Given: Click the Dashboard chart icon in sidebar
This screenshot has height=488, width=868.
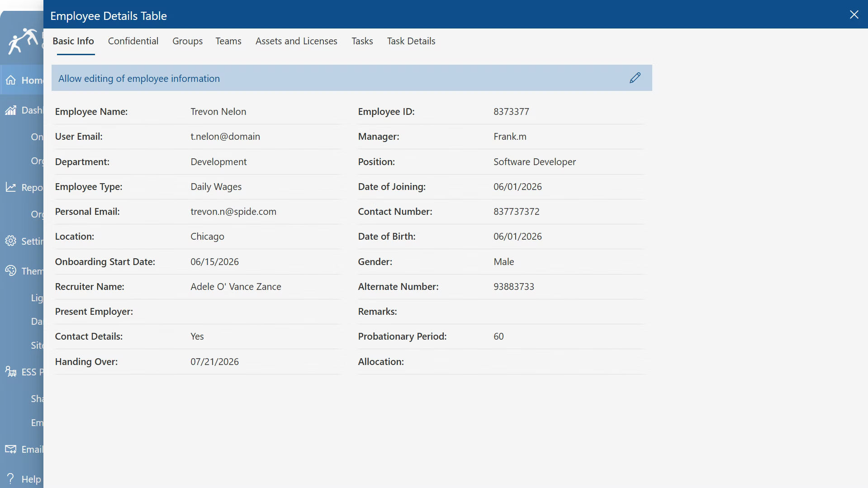Looking at the screenshot, I should (11, 110).
